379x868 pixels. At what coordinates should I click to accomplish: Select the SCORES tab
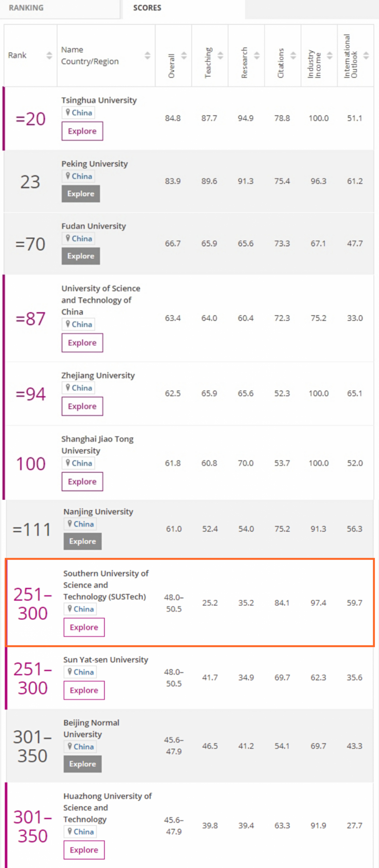click(x=147, y=8)
